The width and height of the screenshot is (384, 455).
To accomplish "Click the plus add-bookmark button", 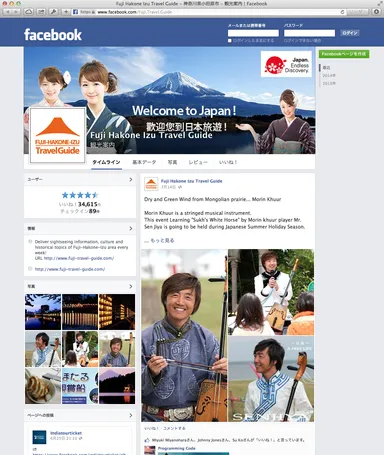I will coord(66,12).
